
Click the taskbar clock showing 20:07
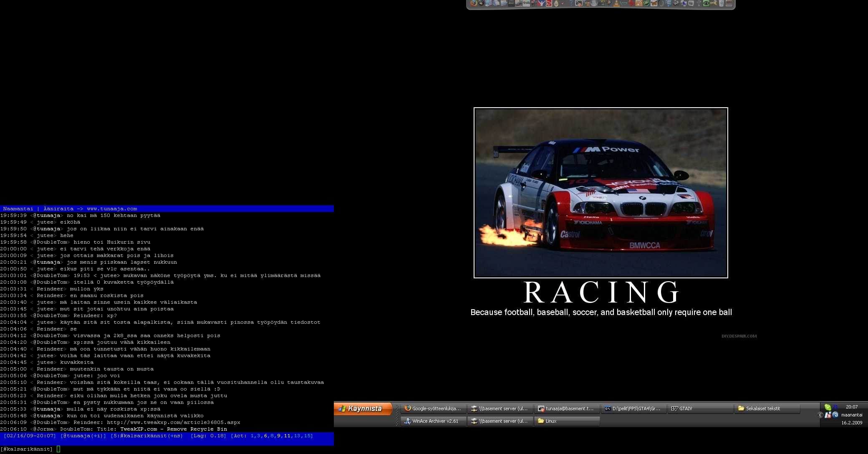[x=852, y=407]
